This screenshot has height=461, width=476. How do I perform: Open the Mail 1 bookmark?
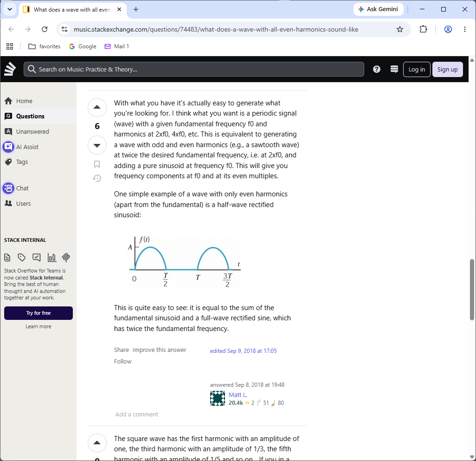[x=117, y=46]
